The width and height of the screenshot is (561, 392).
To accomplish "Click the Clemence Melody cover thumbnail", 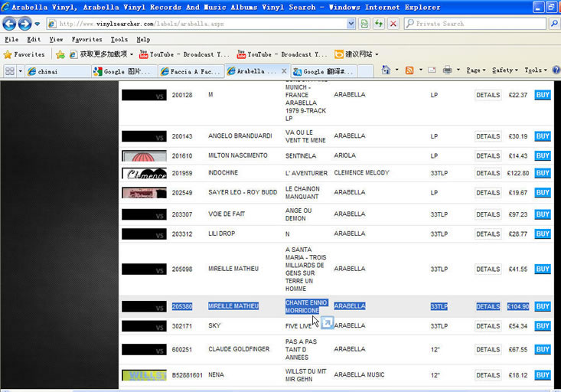I will [x=144, y=173].
